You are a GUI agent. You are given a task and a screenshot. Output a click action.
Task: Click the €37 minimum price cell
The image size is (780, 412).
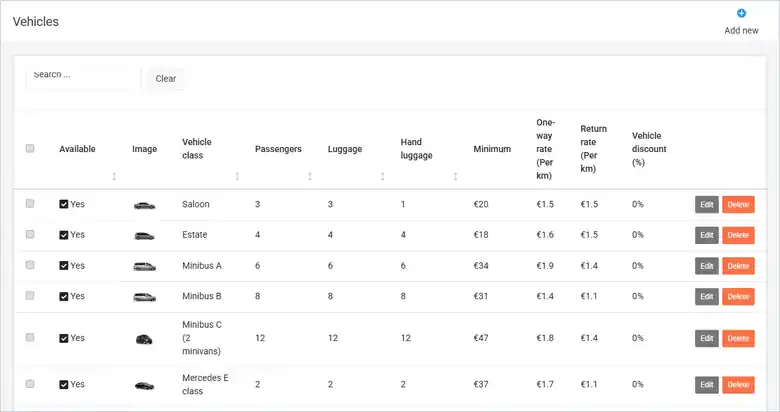click(481, 384)
